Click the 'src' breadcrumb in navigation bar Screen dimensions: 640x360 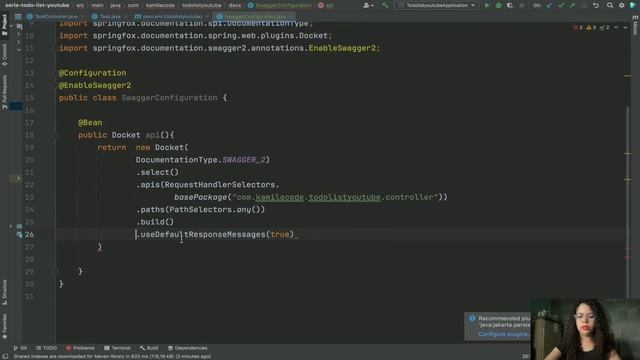click(x=80, y=5)
